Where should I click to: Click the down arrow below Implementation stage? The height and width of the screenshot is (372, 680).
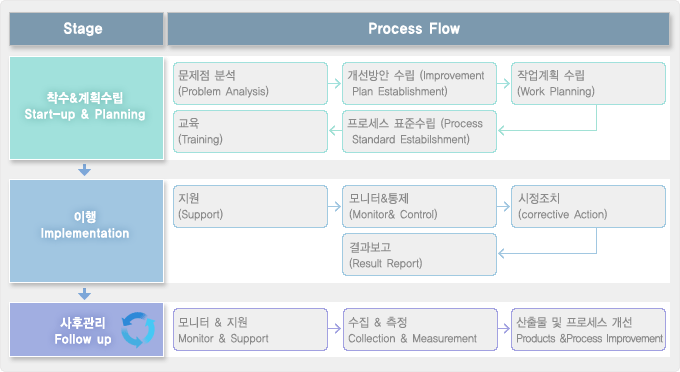point(85,294)
